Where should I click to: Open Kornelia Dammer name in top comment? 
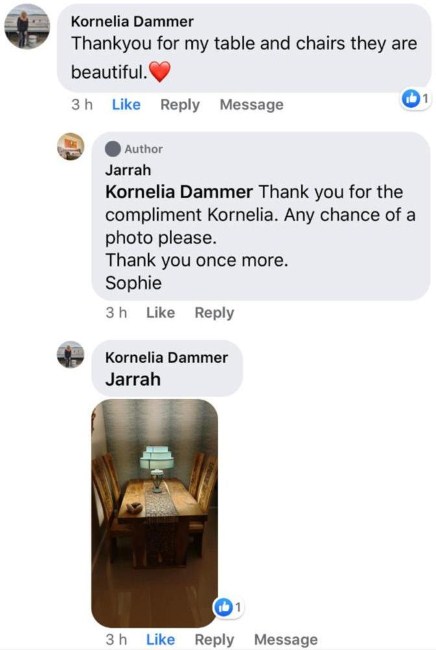click(x=132, y=22)
